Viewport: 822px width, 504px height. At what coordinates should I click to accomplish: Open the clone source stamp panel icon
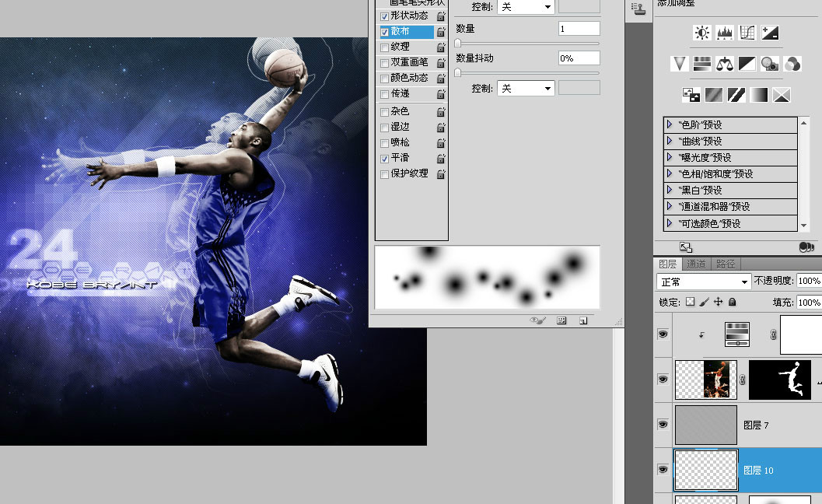click(x=638, y=9)
